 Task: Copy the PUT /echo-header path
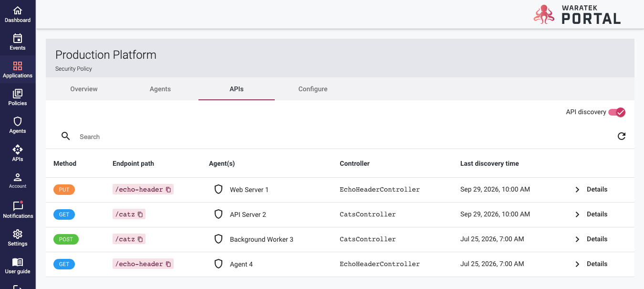168,190
